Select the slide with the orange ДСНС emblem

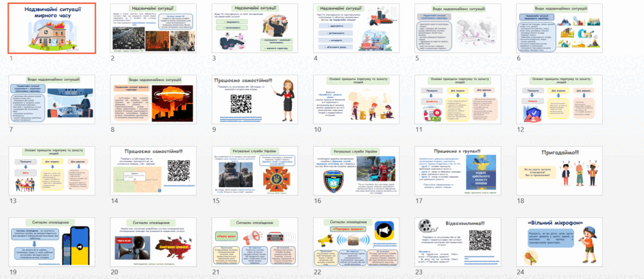pyautogui.click(x=255, y=171)
